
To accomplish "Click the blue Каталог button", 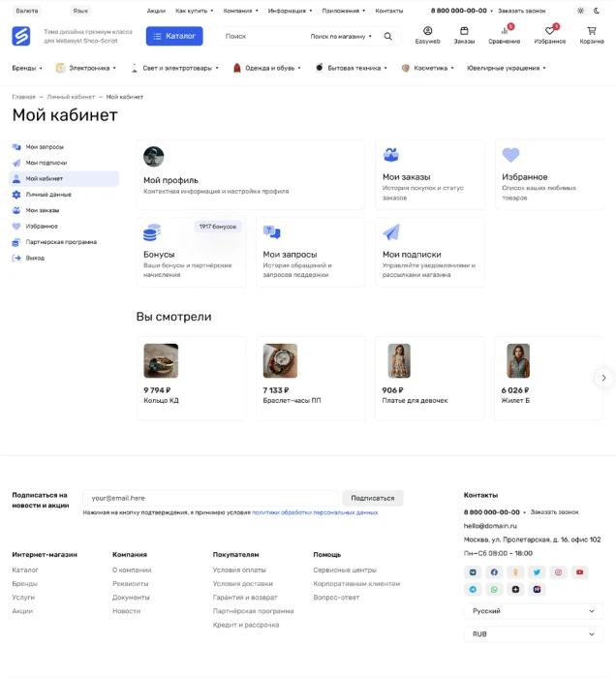I will pos(174,36).
